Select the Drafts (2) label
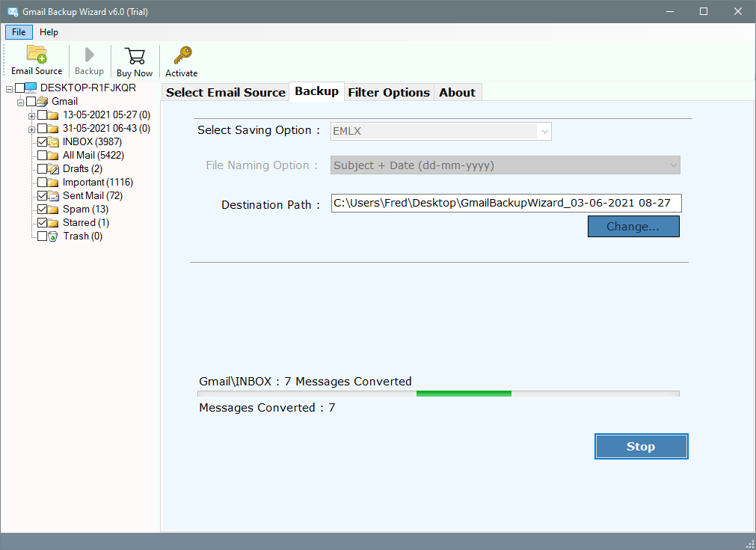Image resolution: width=756 pixels, height=550 pixels. click(x=82, y=169)
